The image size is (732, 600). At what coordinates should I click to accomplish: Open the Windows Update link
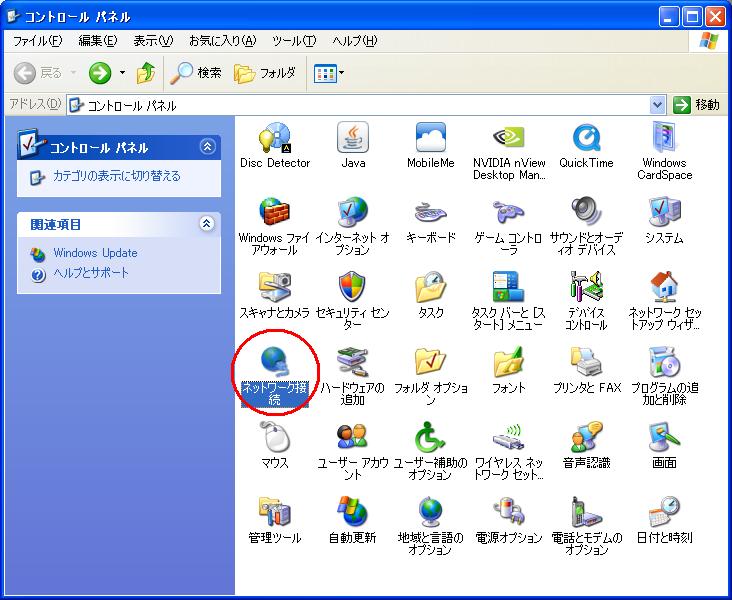click(x=95, y=253)
